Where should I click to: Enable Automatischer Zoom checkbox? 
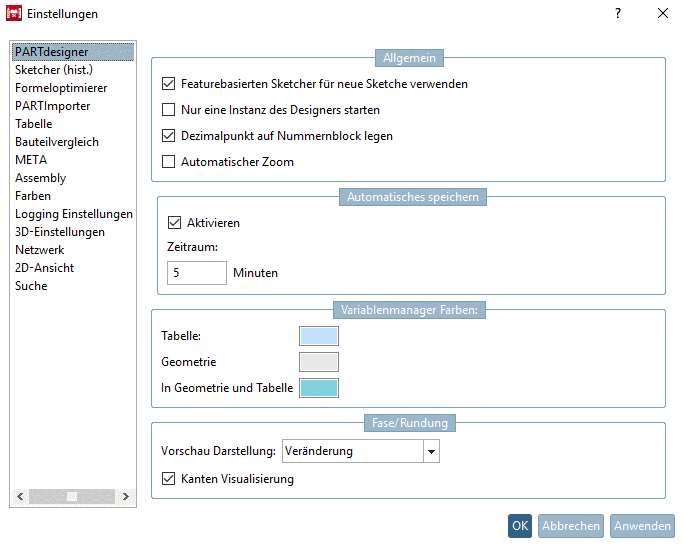(x=168, y=162)
